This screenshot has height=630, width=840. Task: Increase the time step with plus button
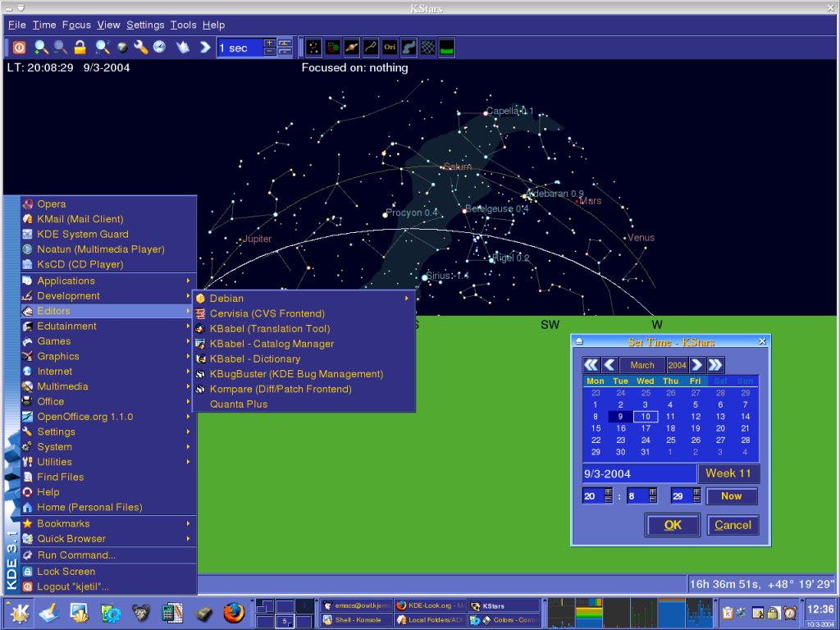pyautogui.click(x=269, y=43)
